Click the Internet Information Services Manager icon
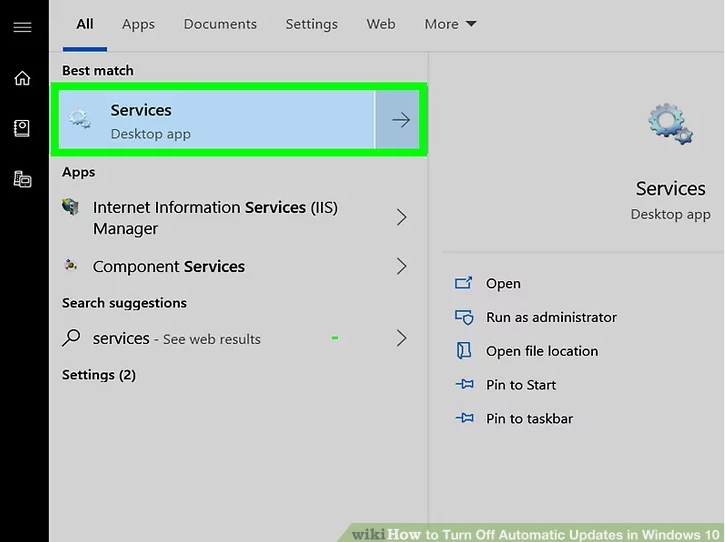The height and width of the screenshot is (542, 725). click(71, 208)
